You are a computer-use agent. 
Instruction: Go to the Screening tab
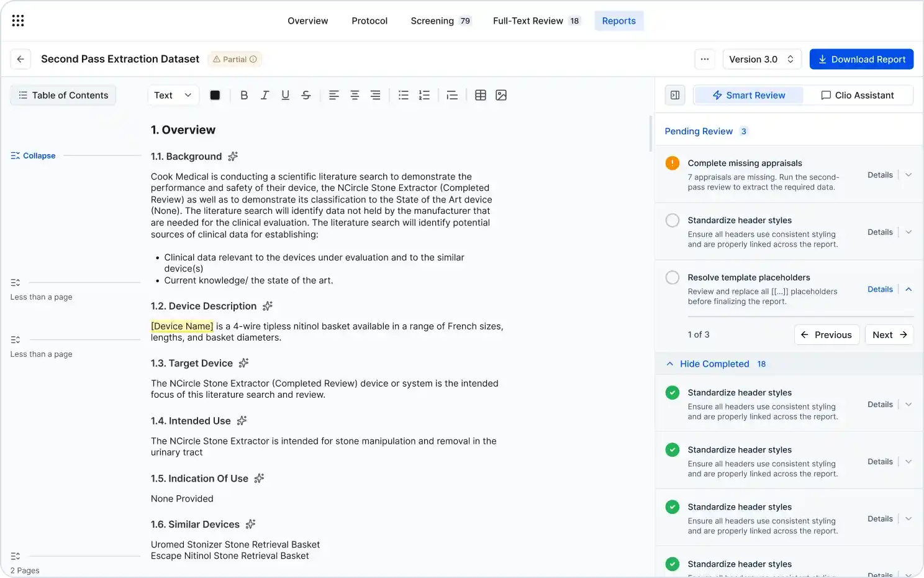click(x=441, y=21)
